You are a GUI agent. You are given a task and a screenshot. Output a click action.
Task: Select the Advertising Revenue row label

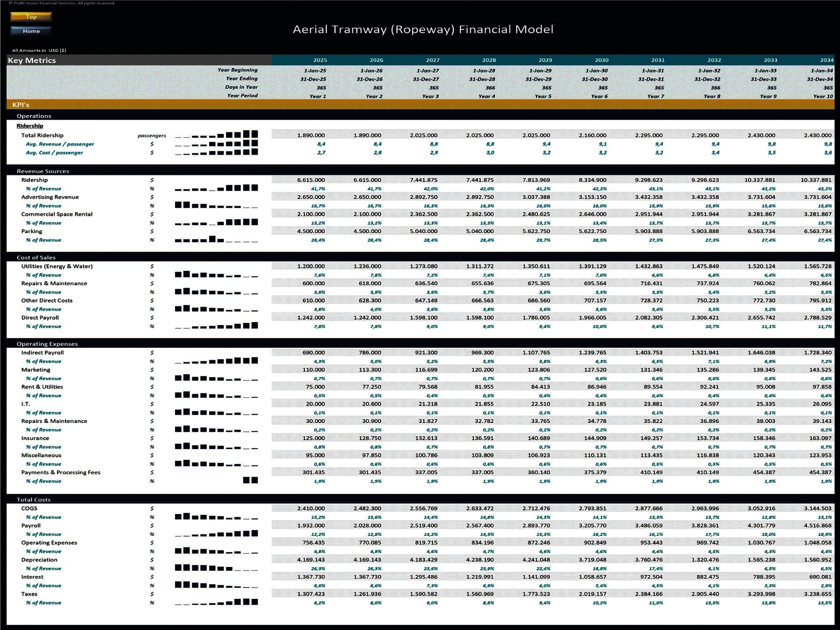[50, 197]
